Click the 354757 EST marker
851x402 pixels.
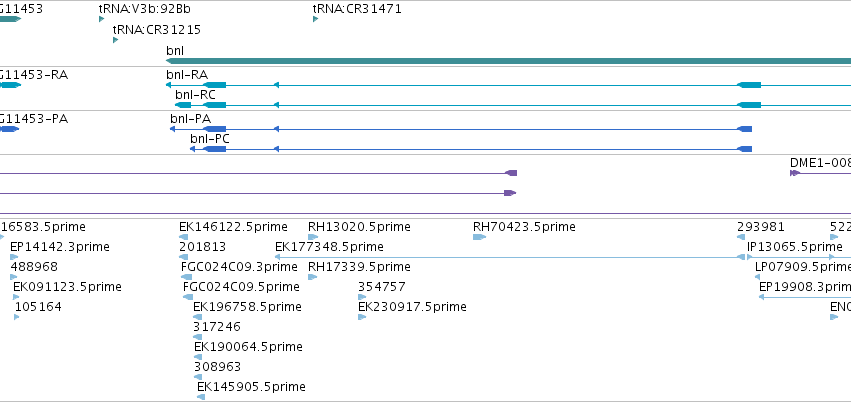tap(362, 297)
